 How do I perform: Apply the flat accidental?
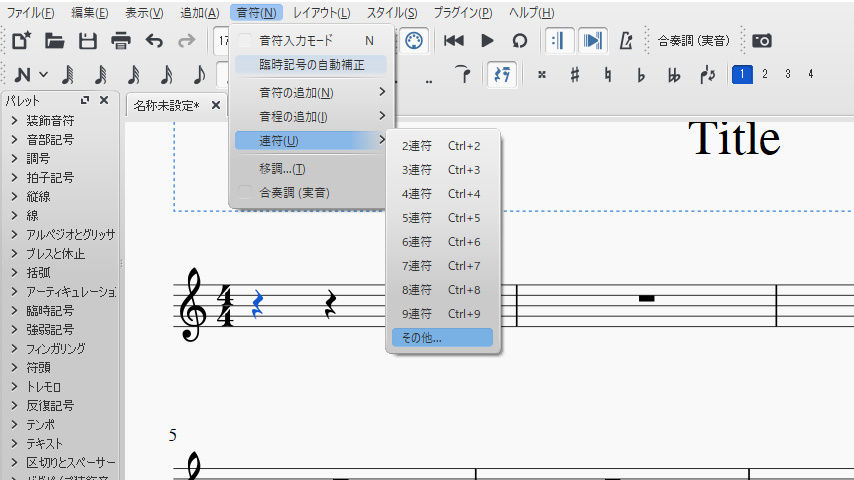click(641, 75)
